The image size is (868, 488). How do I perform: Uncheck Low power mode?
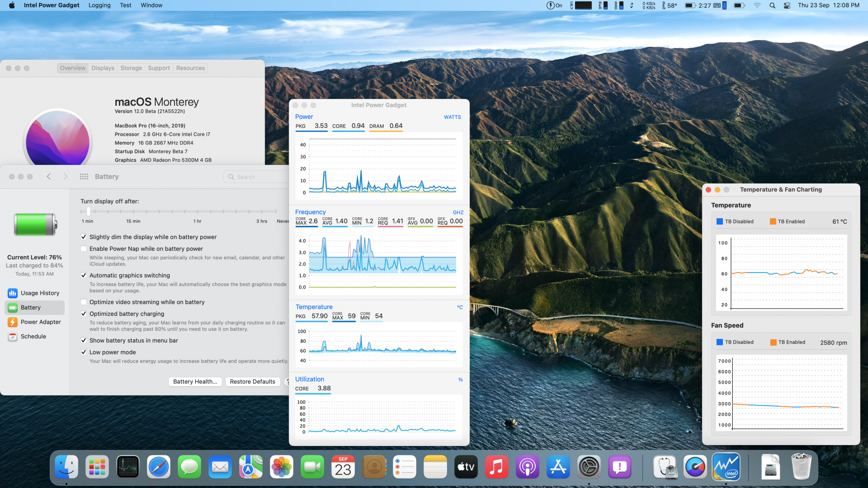click(84, 352)
